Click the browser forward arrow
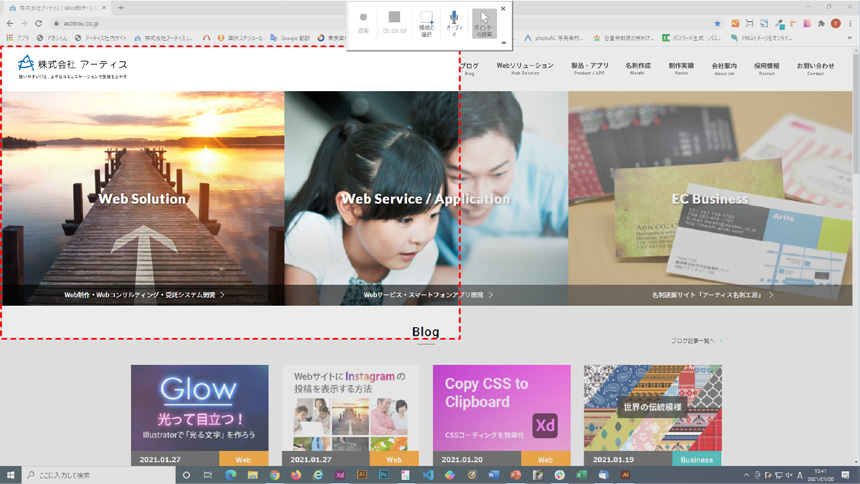Image resolution: width=860 pixels, height=484 pixels. point(24,24)
